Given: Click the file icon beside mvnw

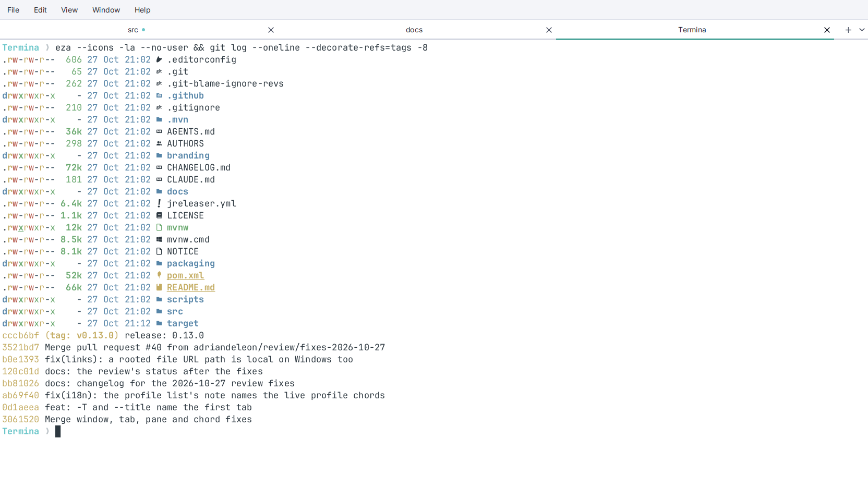Looking at the screenshot, I should [159, 227].
